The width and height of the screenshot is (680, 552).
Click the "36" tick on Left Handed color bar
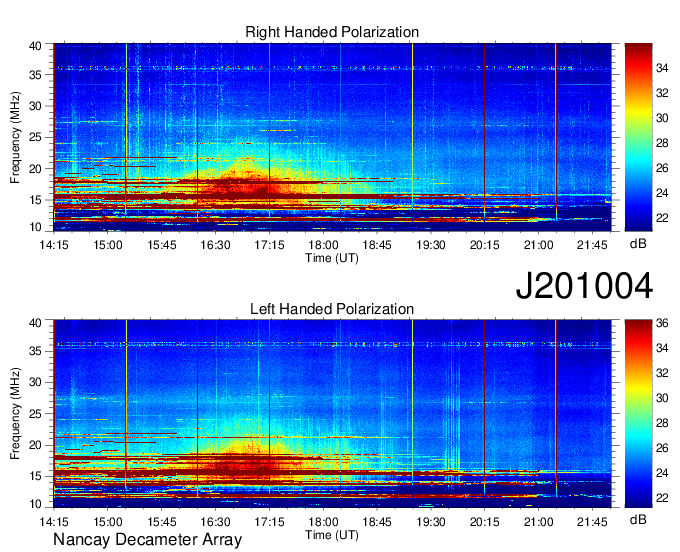[x=662, y=323]
